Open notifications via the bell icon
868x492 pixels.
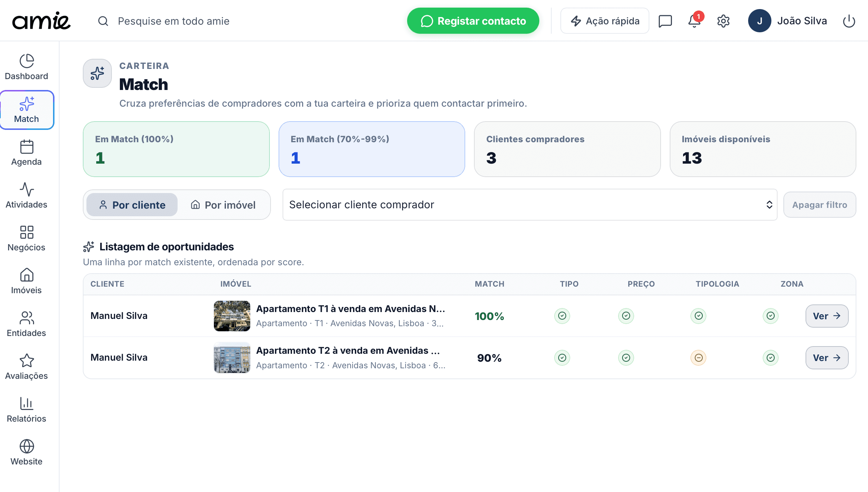[694, 21]
